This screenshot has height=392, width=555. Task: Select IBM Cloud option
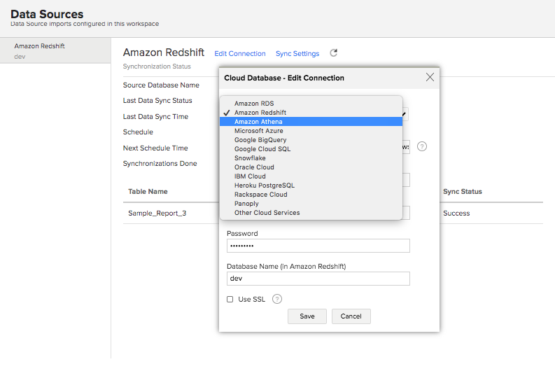311,176
